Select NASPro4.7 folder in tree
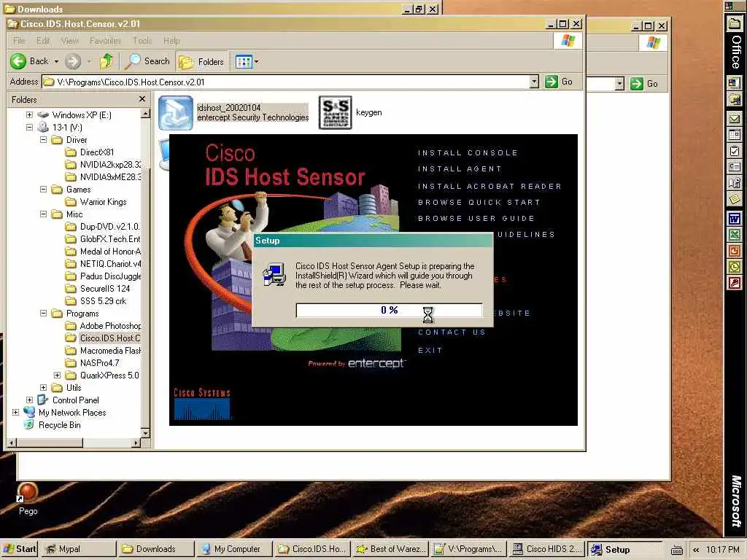This screenshot has width=747, height=560. [x=99, y=363]
